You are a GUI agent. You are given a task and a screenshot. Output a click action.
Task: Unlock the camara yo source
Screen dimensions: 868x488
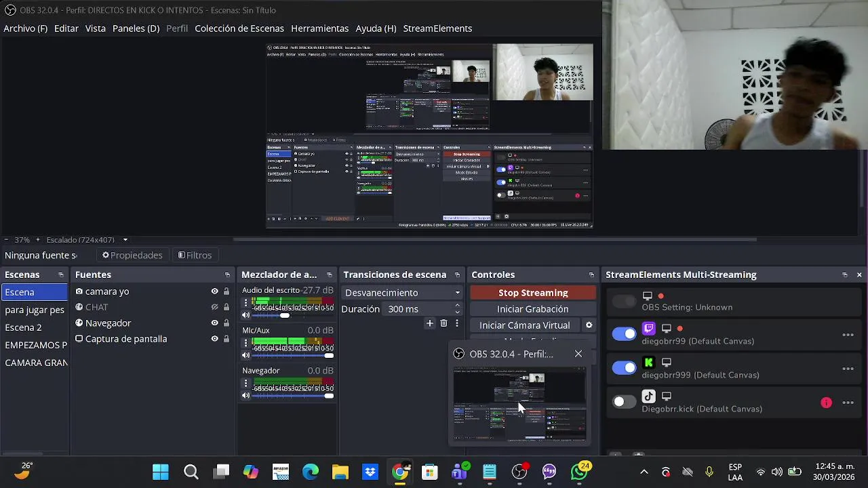click(226, 291)
